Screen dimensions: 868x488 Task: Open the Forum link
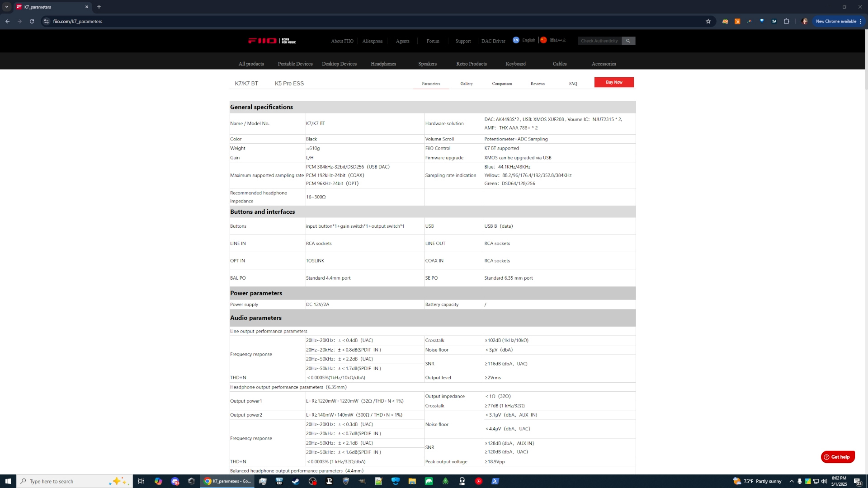point(433,41)
